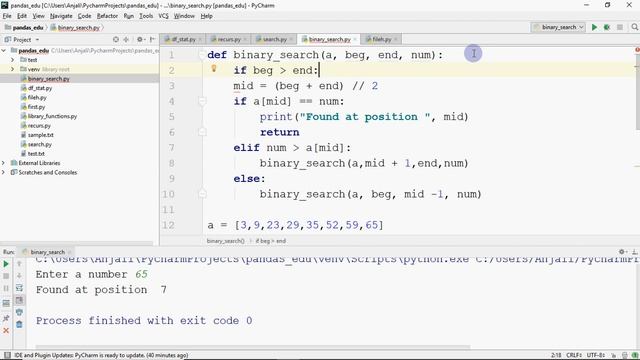Expand External Libraries node
The image size is (640, 360).
pos(4,163)
